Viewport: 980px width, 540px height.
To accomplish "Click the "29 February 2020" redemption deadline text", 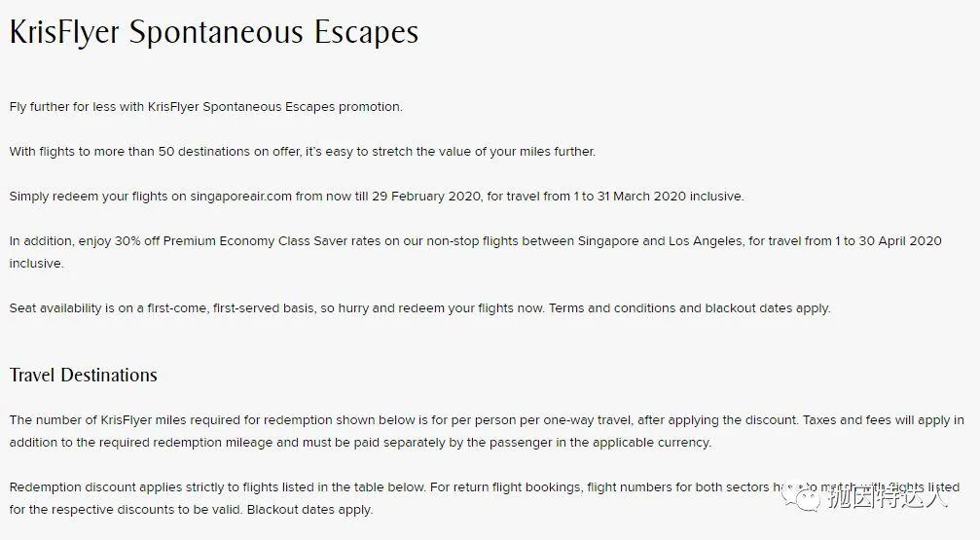I will pyautogui.click(x=426, y=197).
